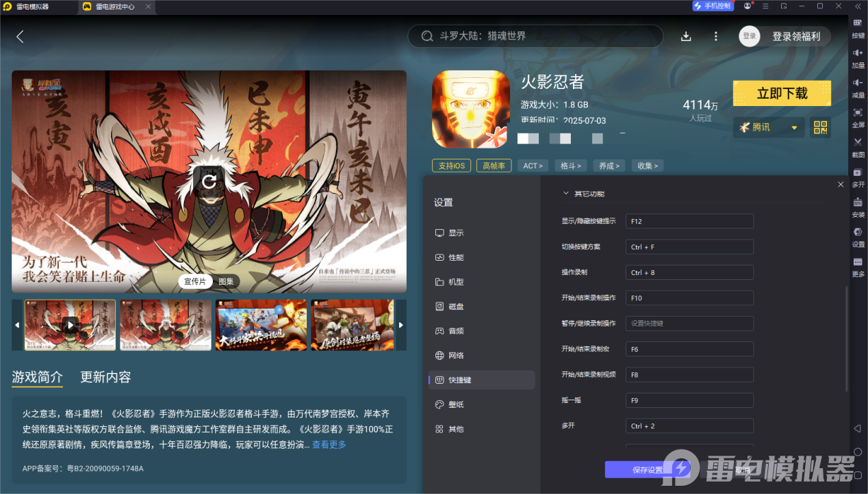Select 性能 in settings sidebar
868x494 pixels.
481,257
